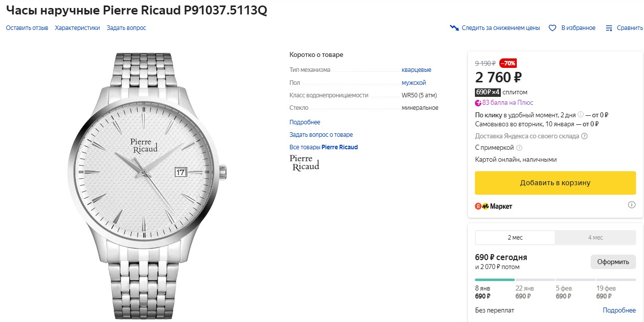
Task: Open the 'Все товары Pierre Ricaud' link
Action: click(x=323, y=147)
